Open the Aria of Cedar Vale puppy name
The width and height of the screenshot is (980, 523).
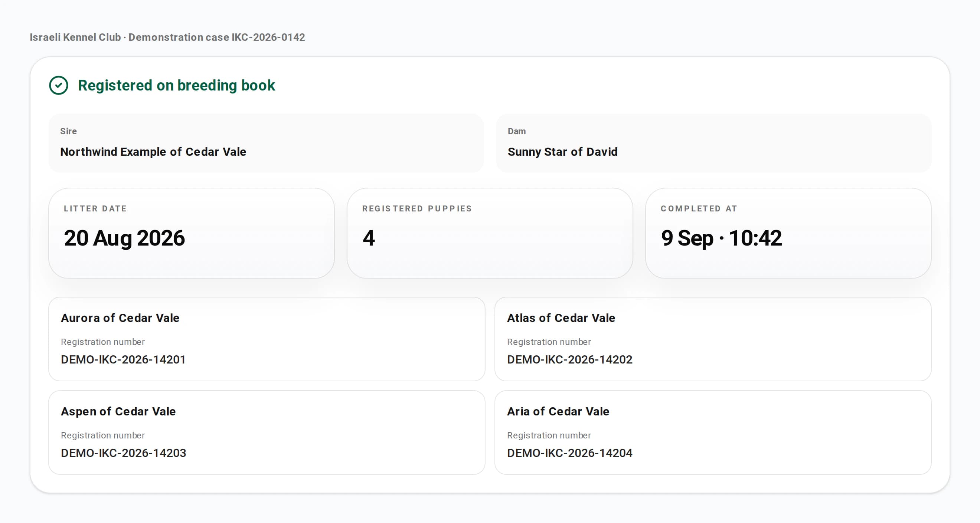pos(558,411)
